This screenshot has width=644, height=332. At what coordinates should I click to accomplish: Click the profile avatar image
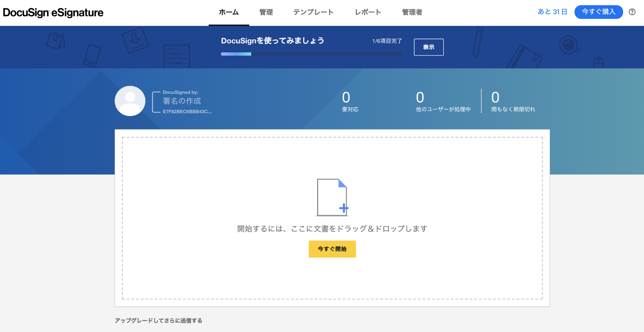130,101
